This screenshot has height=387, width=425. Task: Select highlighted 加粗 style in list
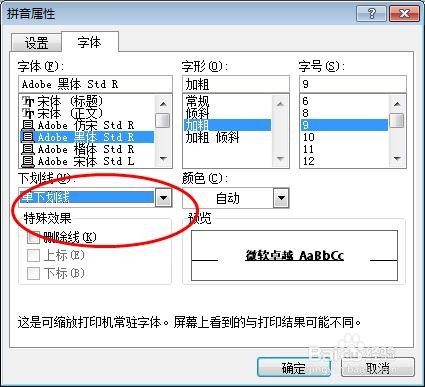click(227, 125)
